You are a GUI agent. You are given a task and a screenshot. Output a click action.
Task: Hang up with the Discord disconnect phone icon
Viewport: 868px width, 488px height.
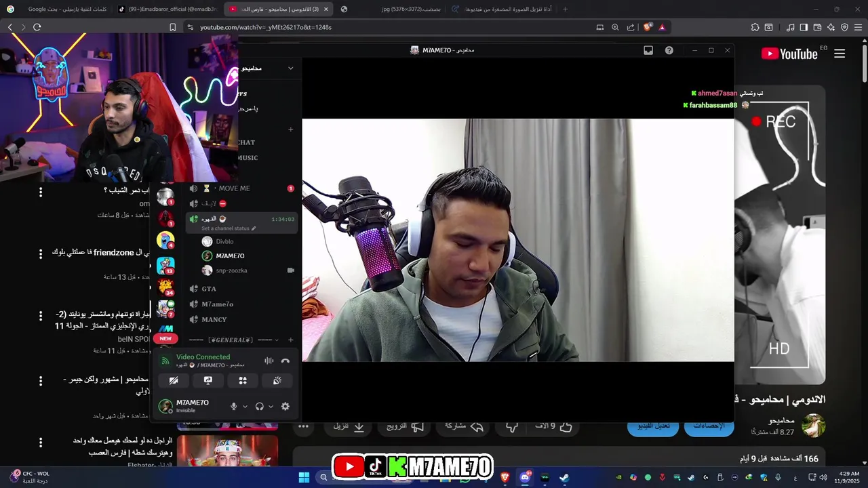(285, 361)
